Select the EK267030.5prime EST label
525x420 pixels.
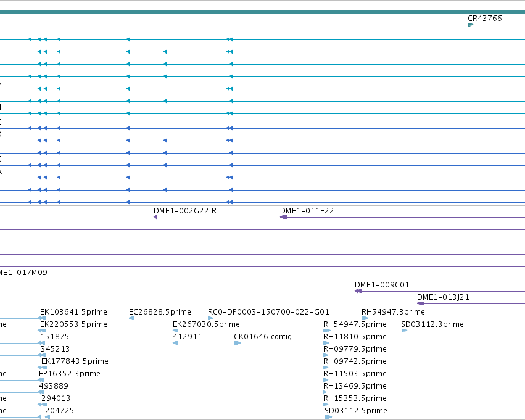(x=206, y=324)
